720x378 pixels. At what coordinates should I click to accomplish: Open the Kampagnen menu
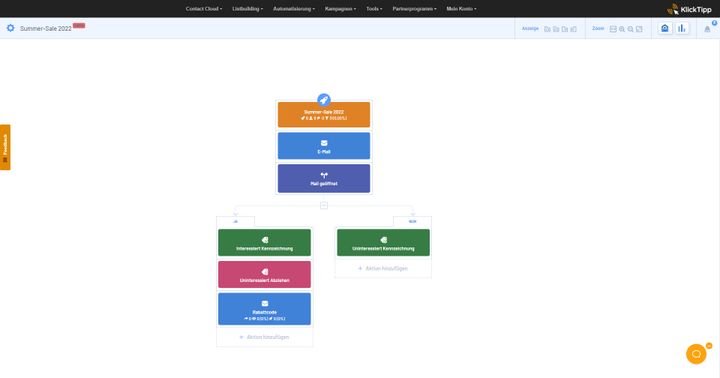tap(340, 9)
